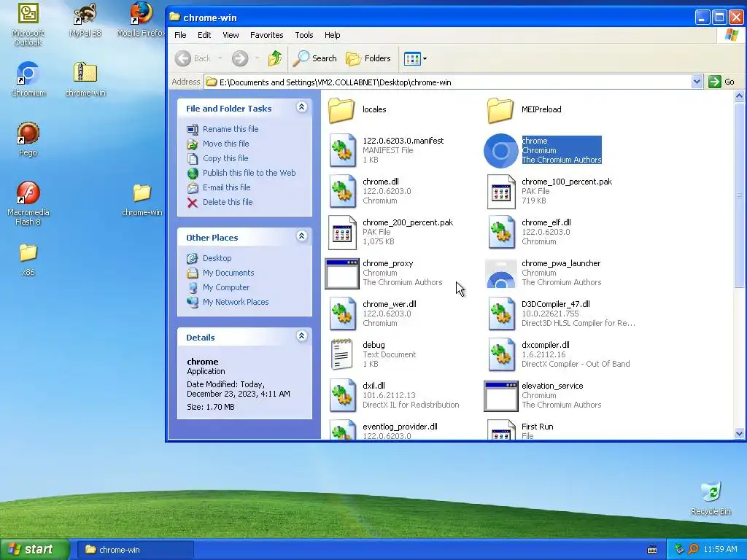The image size is (747, 560).
Task: Open the MEIPreload folder icon
Action: 500,109
